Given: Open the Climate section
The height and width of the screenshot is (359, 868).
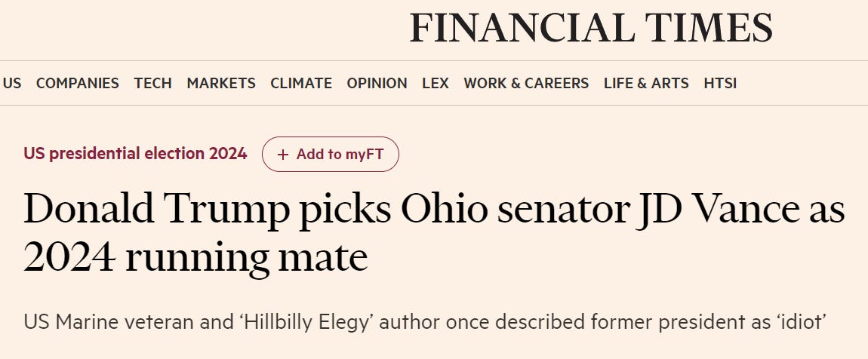Looking at the screenshot, I should [301, 84].
